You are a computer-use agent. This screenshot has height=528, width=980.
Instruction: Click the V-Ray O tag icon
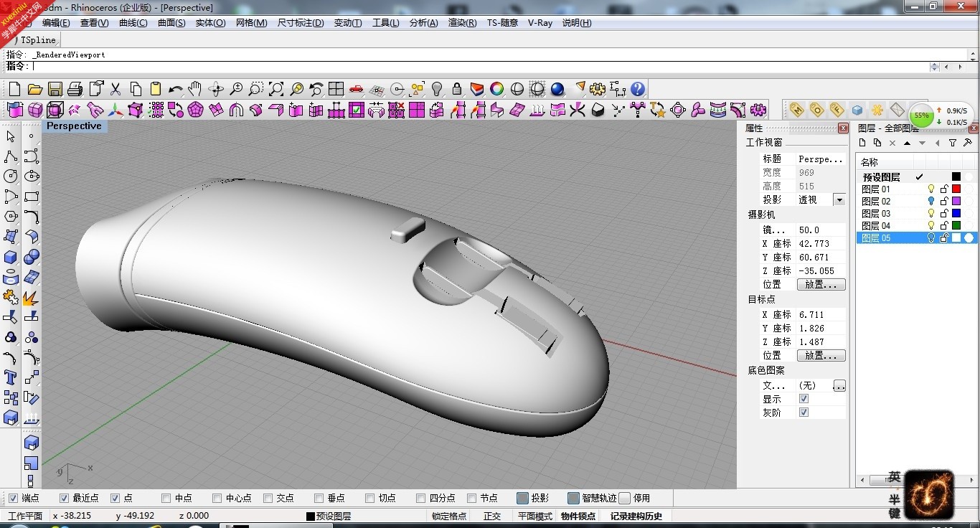[x=816, y=110]
